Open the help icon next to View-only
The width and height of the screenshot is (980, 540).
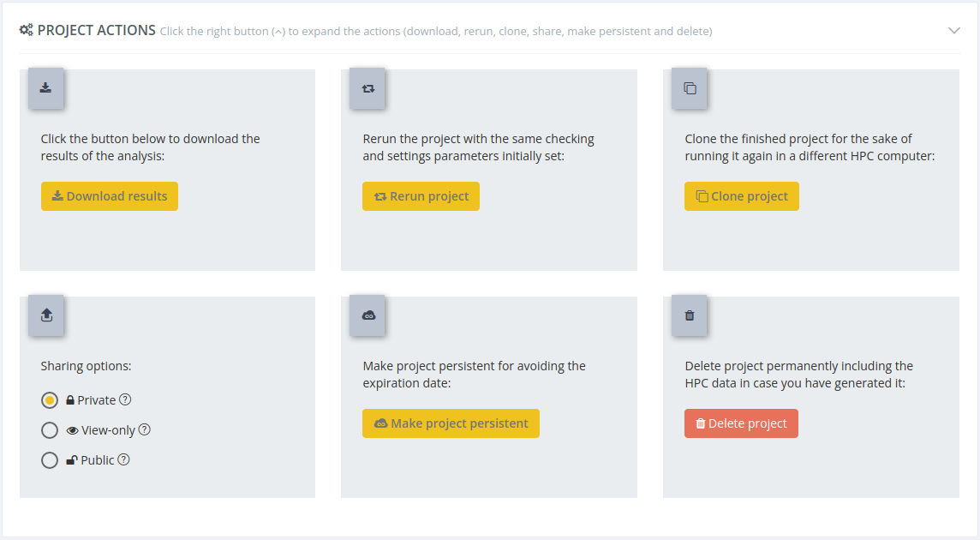click(x=145, y=429)
